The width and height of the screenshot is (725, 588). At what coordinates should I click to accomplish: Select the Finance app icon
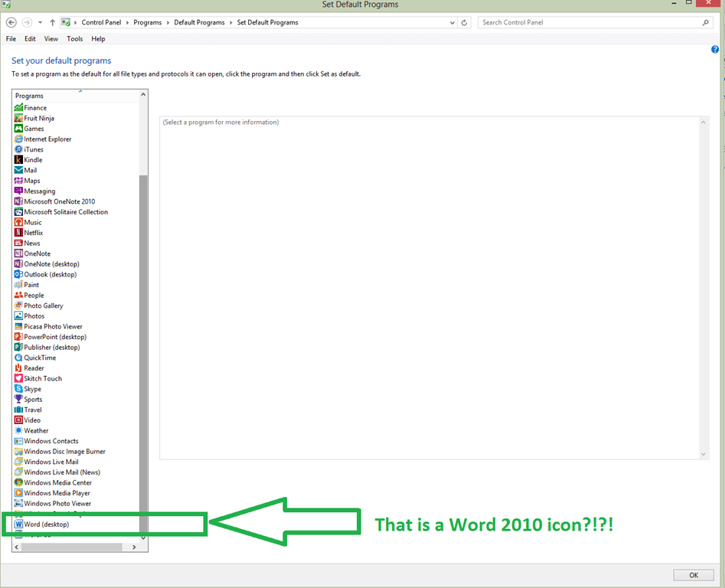click(x=18, y=108)
